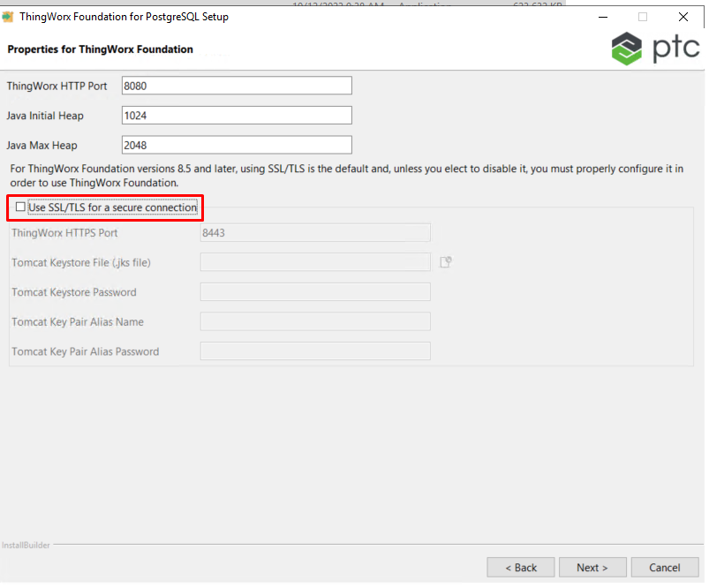Screen dimensions: 709x588
Task: Click the Java Initial Heap field
Action: (236, 115)
